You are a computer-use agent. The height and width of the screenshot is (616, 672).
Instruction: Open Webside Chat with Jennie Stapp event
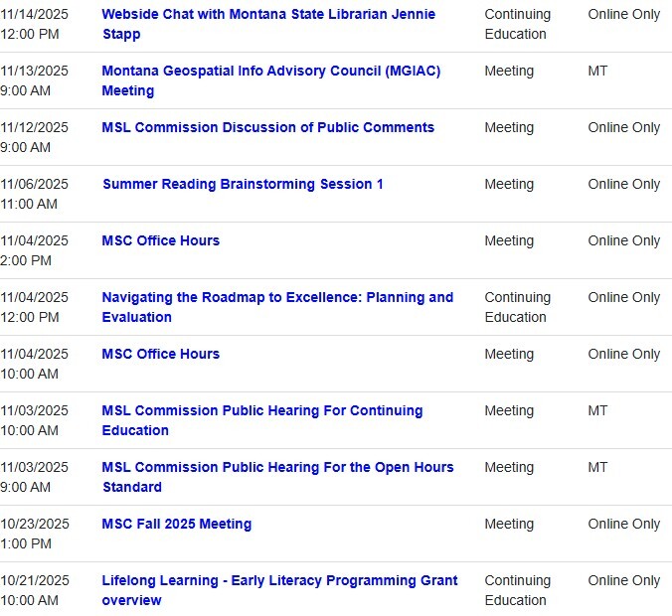tap(267, 15)
